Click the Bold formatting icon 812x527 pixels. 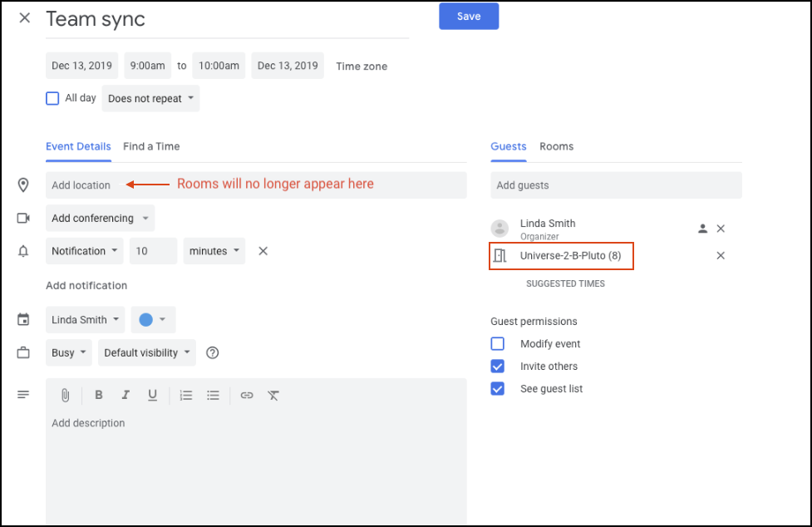[x=98, y=395]
